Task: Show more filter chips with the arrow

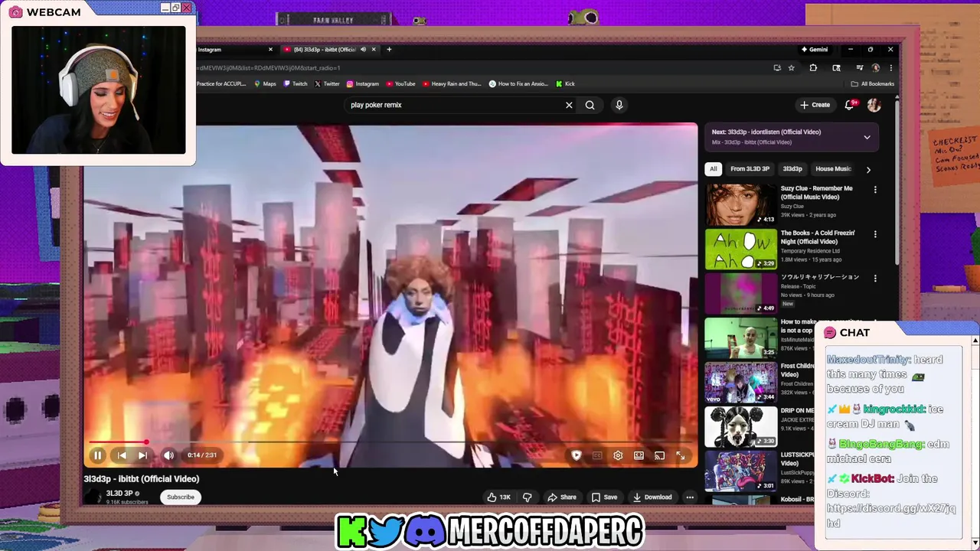Action: coord(868,169)
